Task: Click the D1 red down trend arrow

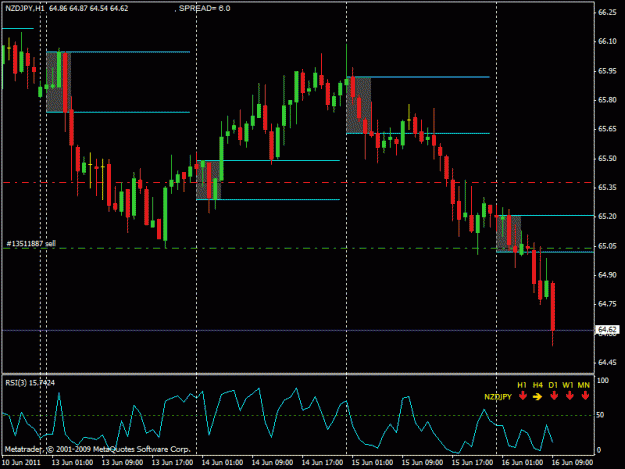Action: click(554, 396)
